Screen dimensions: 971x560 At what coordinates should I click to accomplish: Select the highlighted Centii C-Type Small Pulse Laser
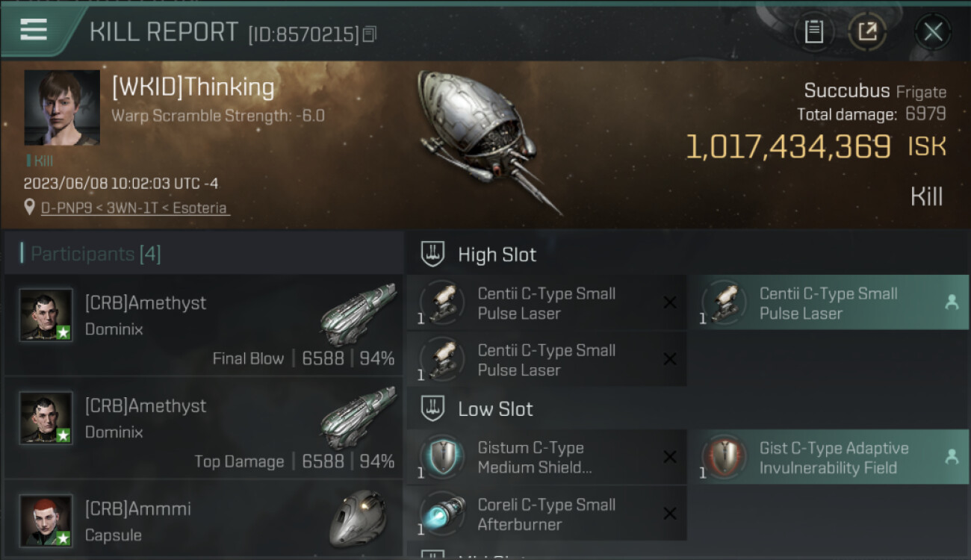tap(828, 302)
